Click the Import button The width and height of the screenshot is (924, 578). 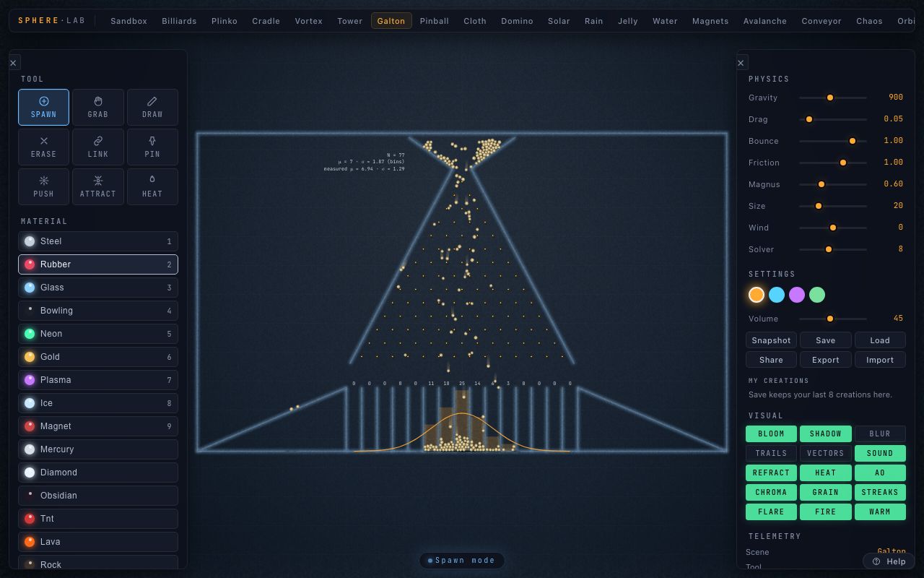[880, 360]
